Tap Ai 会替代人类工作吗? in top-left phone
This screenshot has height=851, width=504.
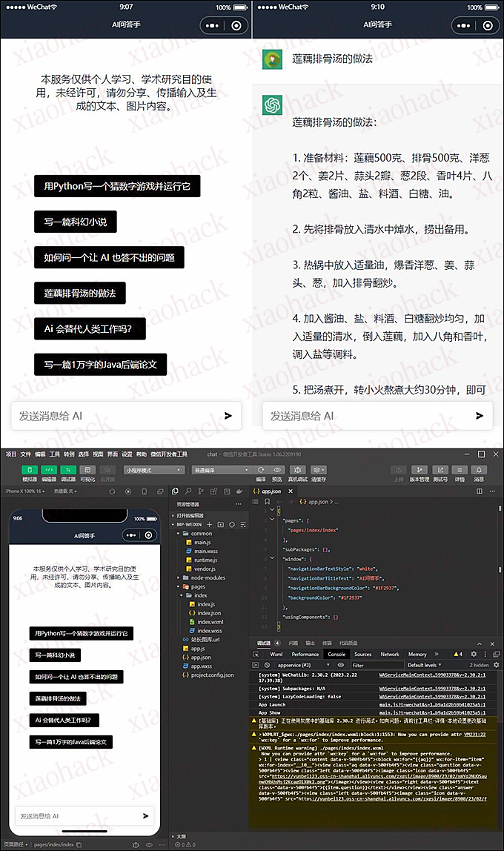click(x=90, y=329)
